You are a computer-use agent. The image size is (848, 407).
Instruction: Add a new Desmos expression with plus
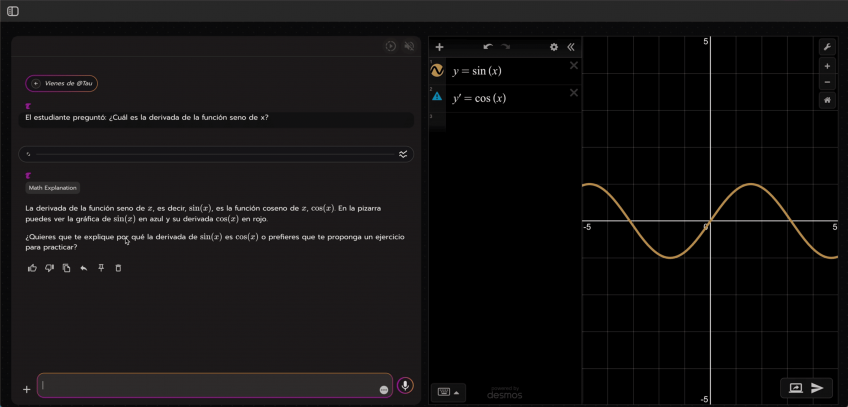pyautogui.click(x=440, y=47)
